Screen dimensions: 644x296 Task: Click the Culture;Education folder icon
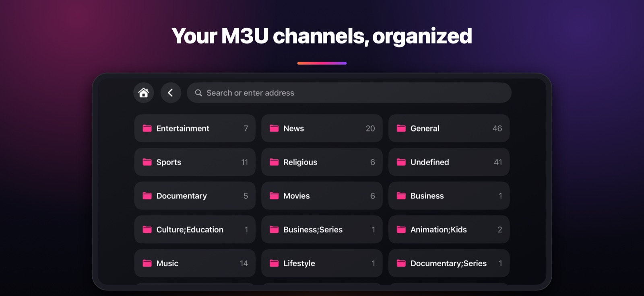[x=147, y=230]
